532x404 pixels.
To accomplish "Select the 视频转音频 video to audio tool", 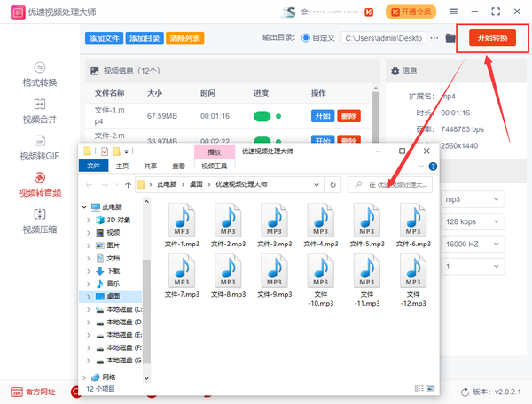I will (x=40, y=184).
